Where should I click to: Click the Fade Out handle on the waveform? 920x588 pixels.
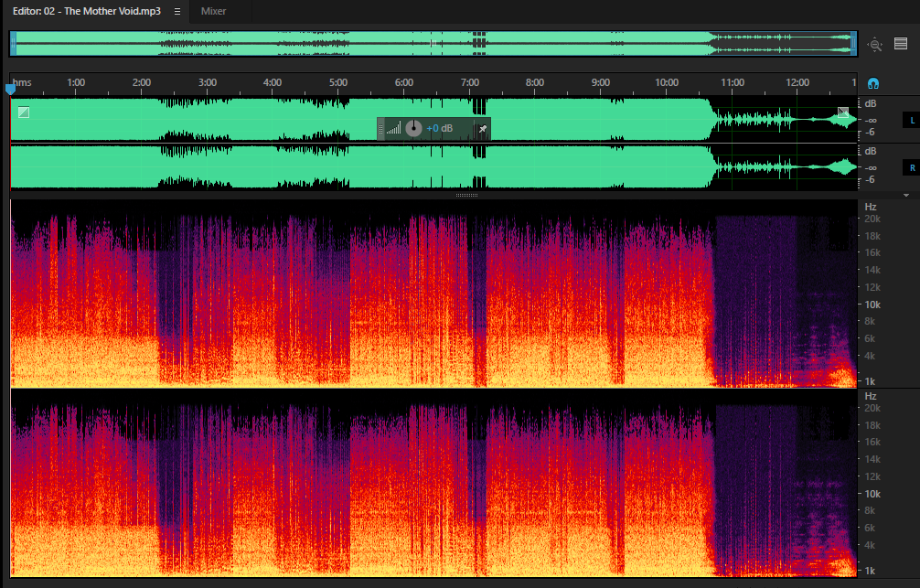tap(843, 112)
